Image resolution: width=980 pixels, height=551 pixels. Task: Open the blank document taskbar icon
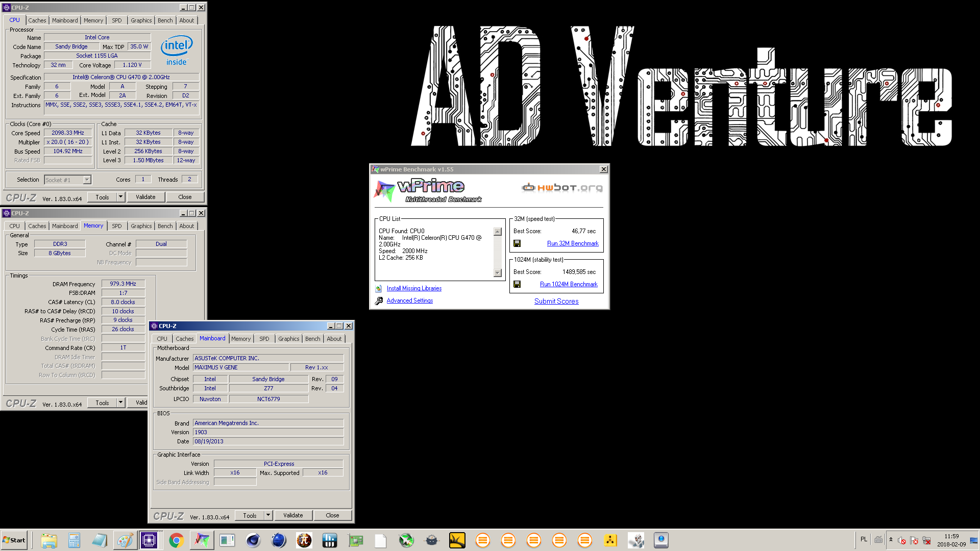click(381, 540)
